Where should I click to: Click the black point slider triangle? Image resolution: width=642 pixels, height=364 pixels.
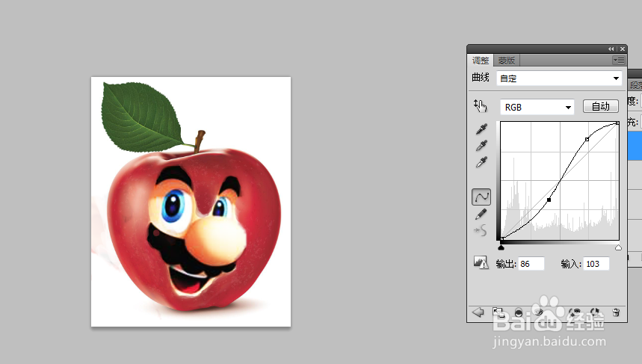[501, 247]
